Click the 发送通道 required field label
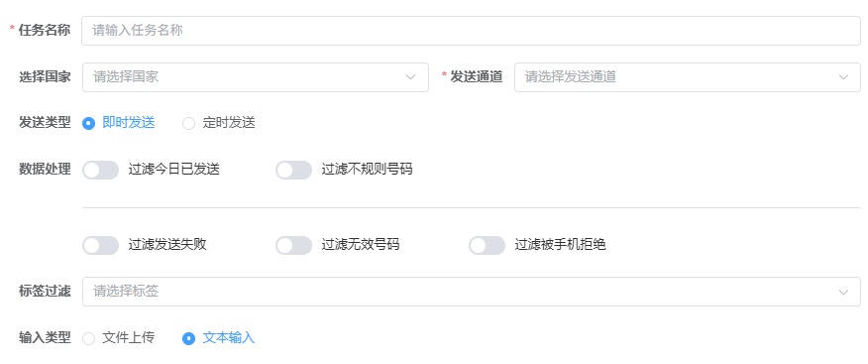Screen dimensions: 868x364 476,76
